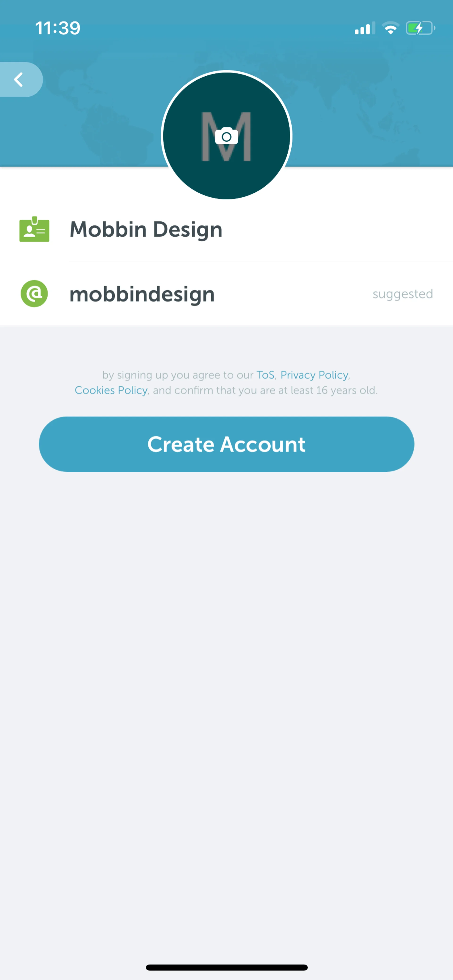
Task: Tap the suggested username label
Action: (x=403, y=294)
